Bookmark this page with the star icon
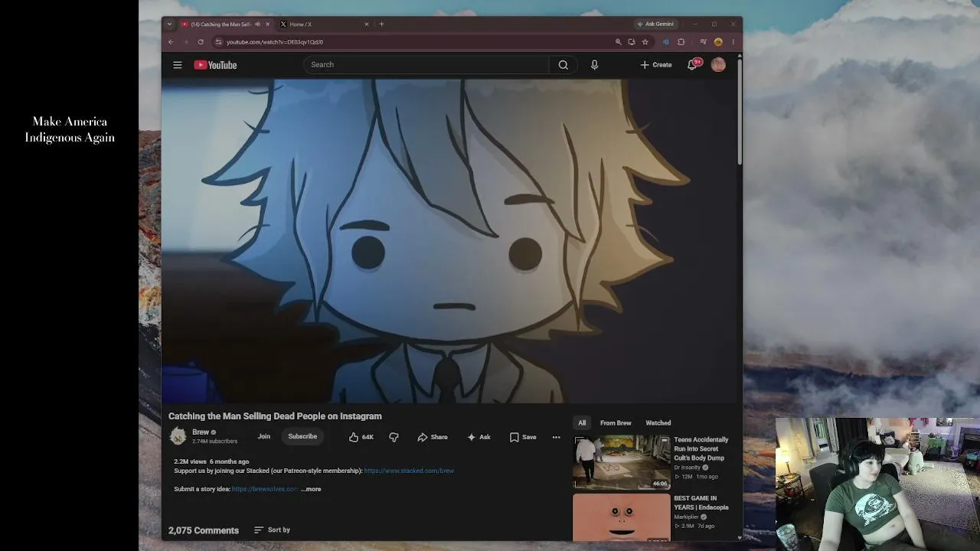This screenshot has width=980, height=551. click(x=645, y=42)
